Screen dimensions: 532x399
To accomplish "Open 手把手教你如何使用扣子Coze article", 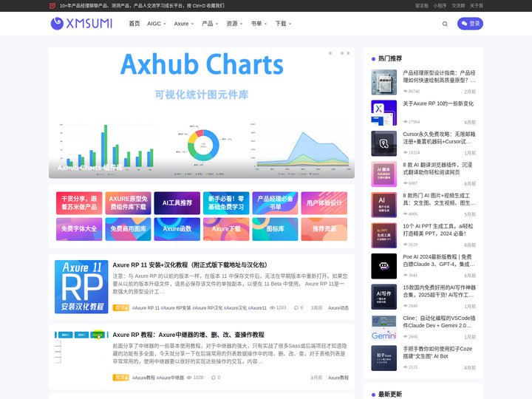I will (x=437, y=352).
